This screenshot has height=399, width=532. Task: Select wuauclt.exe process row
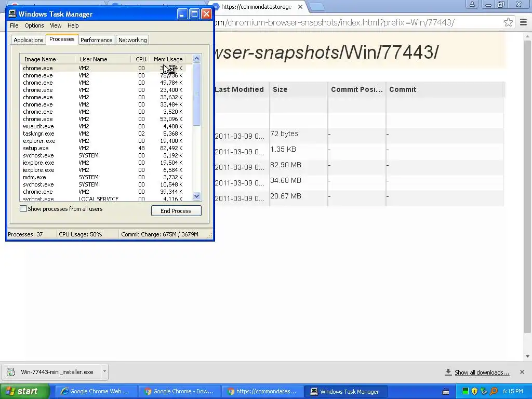(x=103, y=126)
